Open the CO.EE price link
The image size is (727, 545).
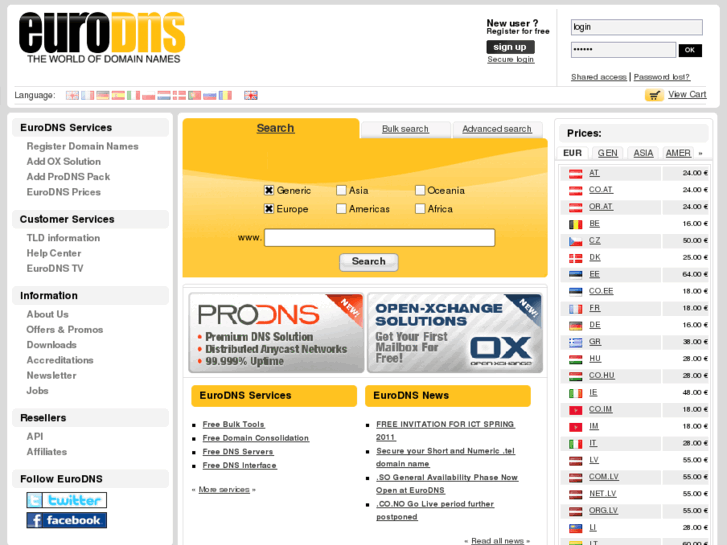(601, 291)
